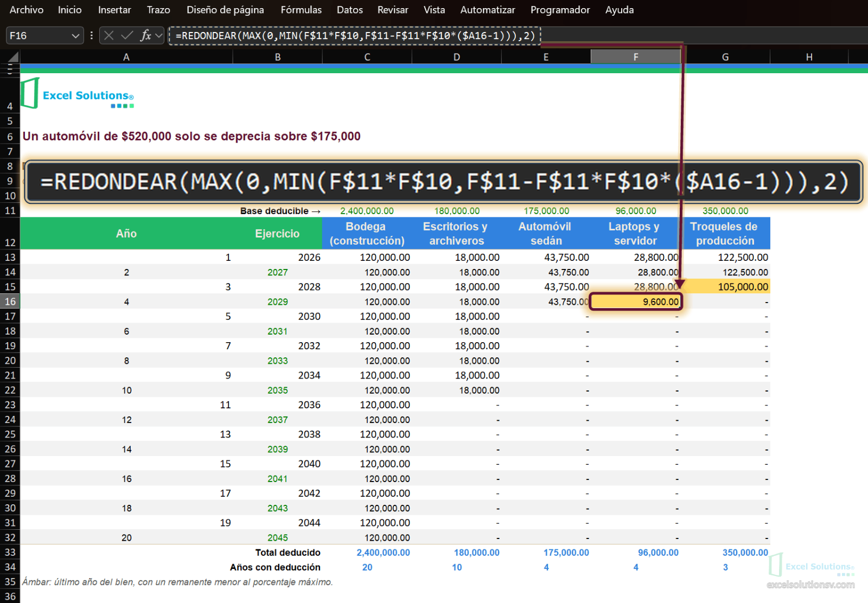Open the Automatizar tab
Viewport: 868px width, 603px height.
tap(488, 10)
